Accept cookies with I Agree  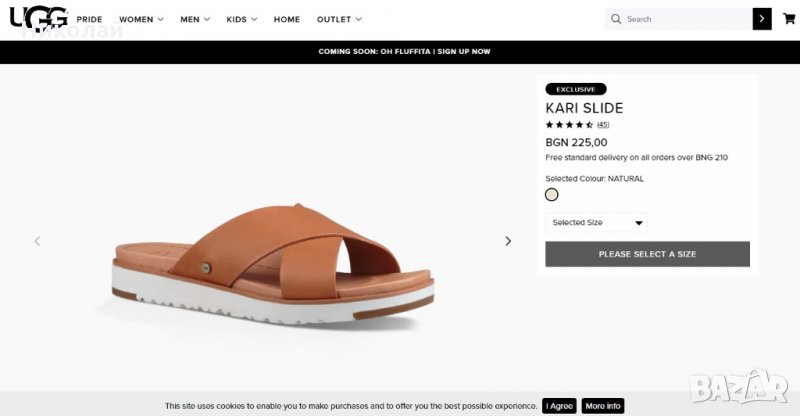(x=559, y=406)
